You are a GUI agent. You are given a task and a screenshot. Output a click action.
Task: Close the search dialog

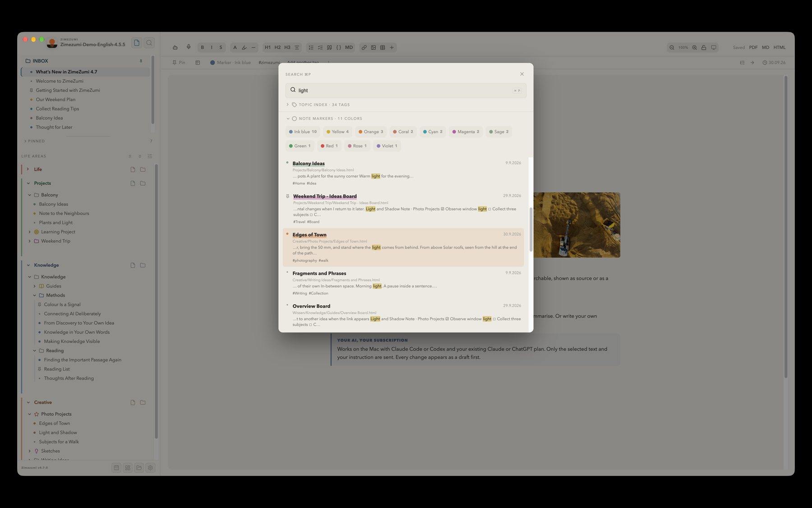coord(522,74)
